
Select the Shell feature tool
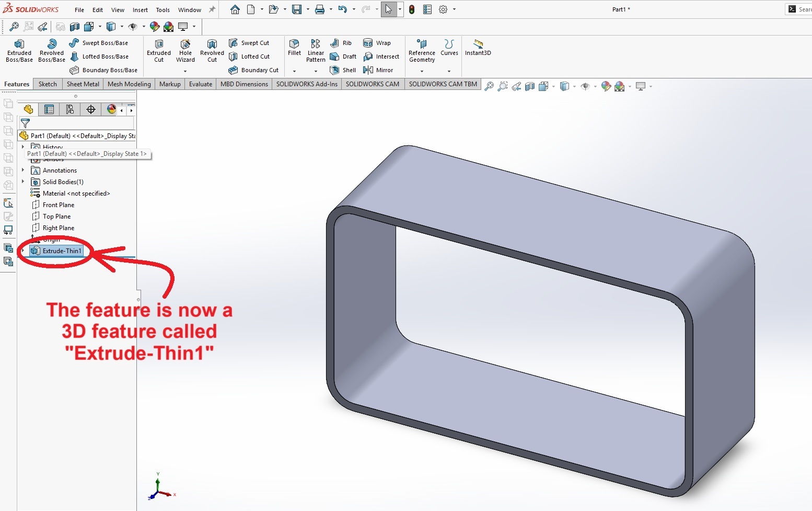tap(343, 70)
